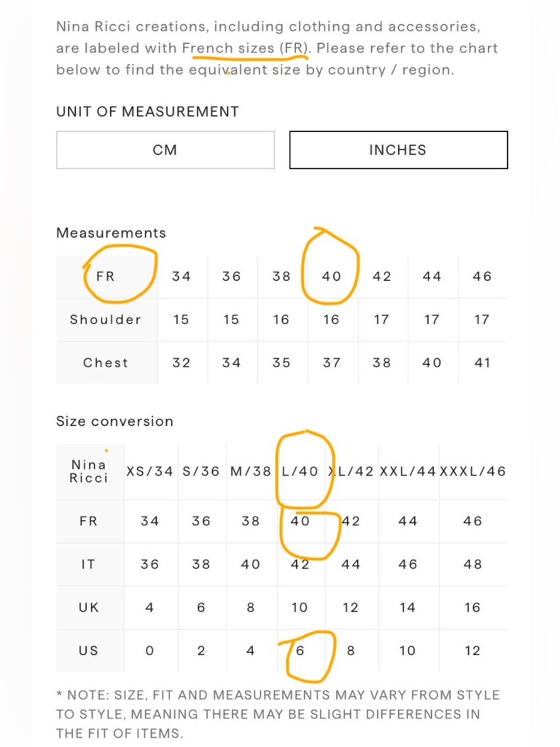Select the L/40 size column header

pyautogui.click(x=300, y=472)
